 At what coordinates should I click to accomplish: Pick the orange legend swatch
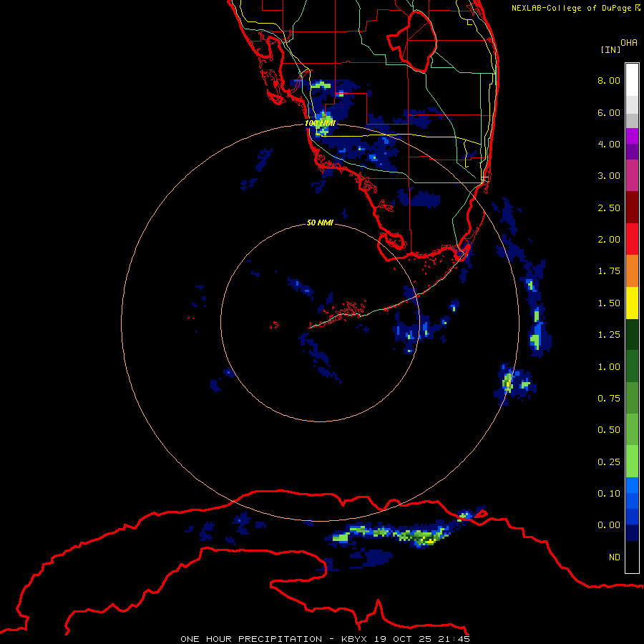pos(632,271)
